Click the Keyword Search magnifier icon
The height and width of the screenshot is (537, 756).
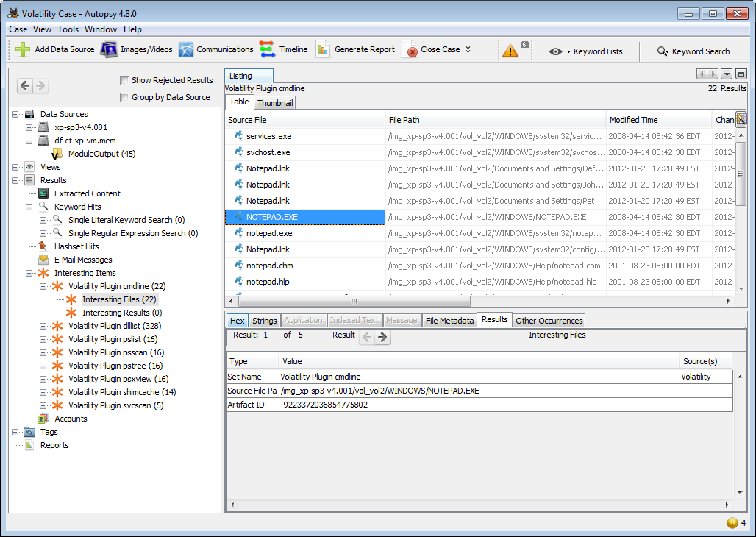(663, 51)
